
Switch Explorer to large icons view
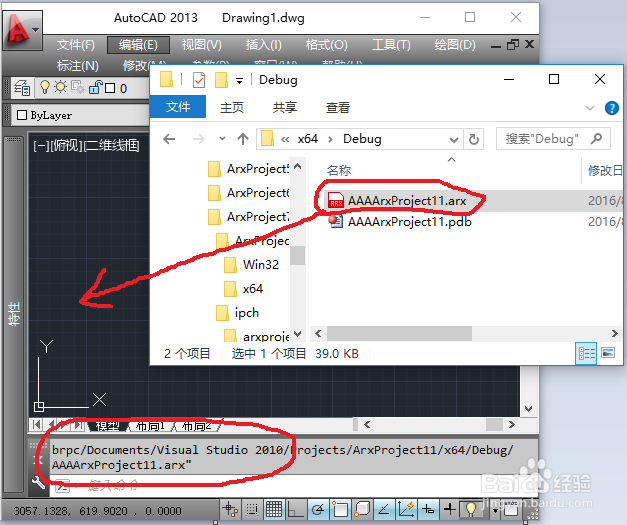point(608,353)
